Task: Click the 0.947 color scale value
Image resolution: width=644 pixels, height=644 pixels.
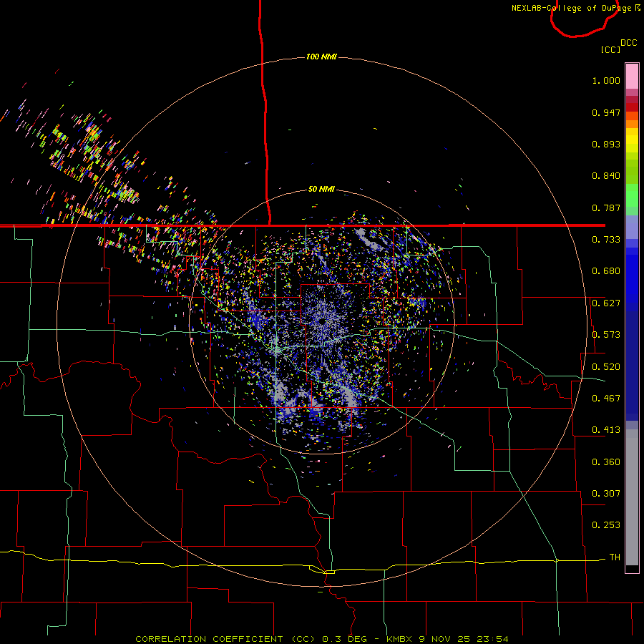Action: click(606, 112)
